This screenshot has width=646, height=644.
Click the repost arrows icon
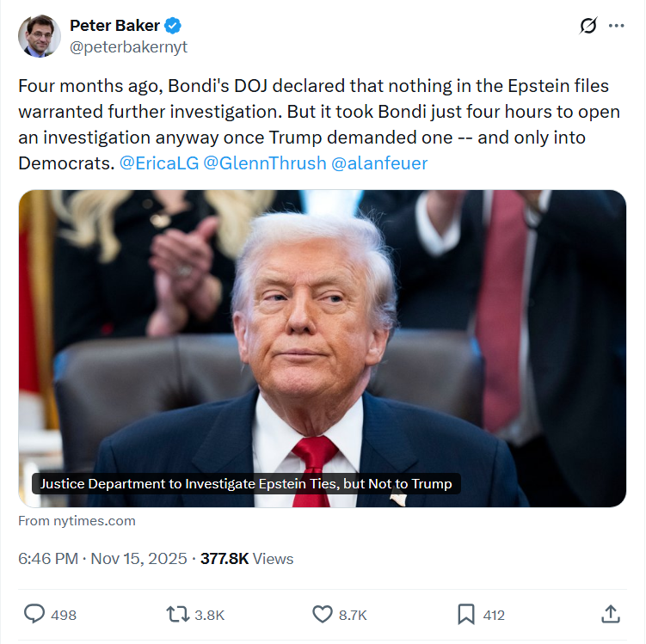(x=177, y=615)
